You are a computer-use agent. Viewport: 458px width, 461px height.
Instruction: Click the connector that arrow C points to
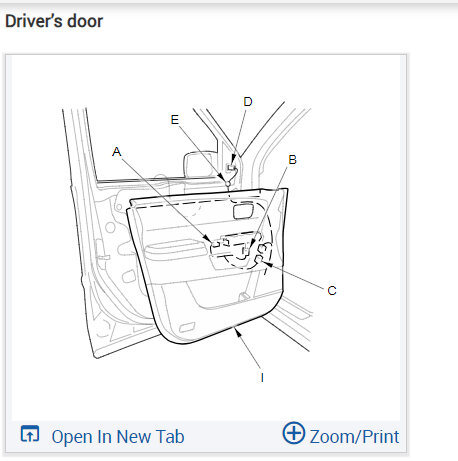[259, 260]
